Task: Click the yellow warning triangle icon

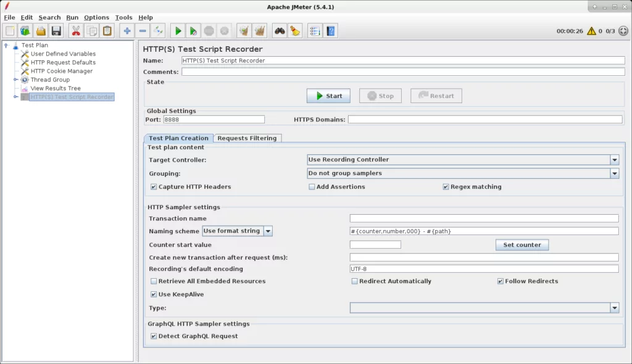Action: pyautogui.click(x=591, y=31)
